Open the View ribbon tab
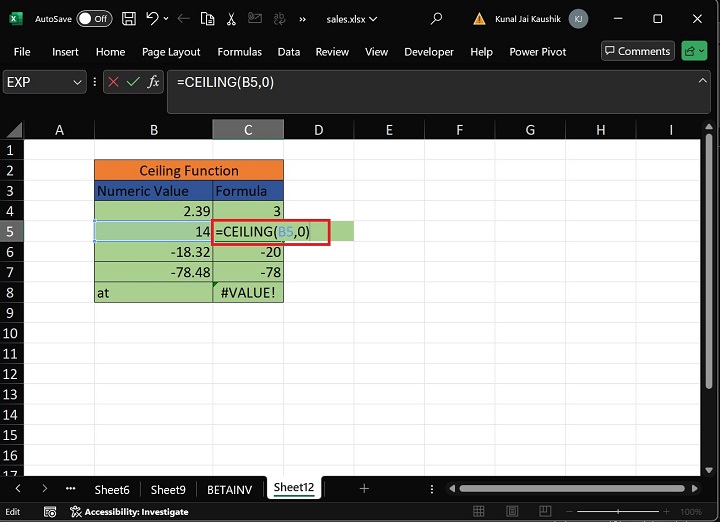720x522 pixels. coord(377,52)
